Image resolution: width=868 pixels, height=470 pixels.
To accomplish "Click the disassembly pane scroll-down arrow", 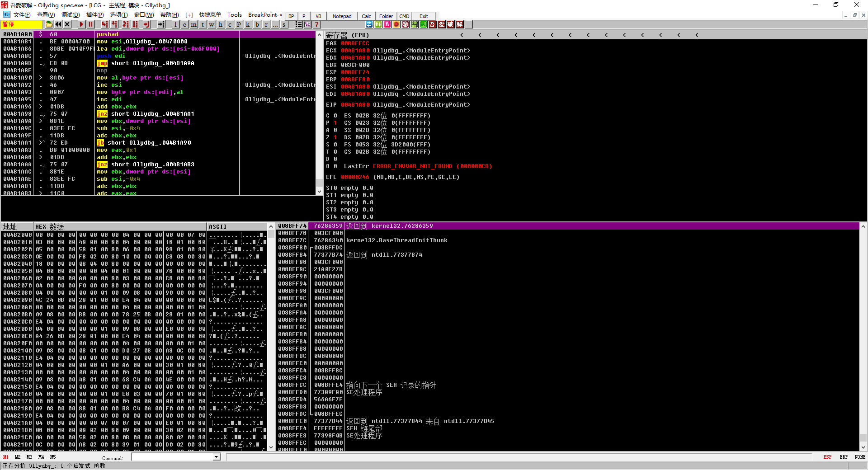I will [319, 192].
